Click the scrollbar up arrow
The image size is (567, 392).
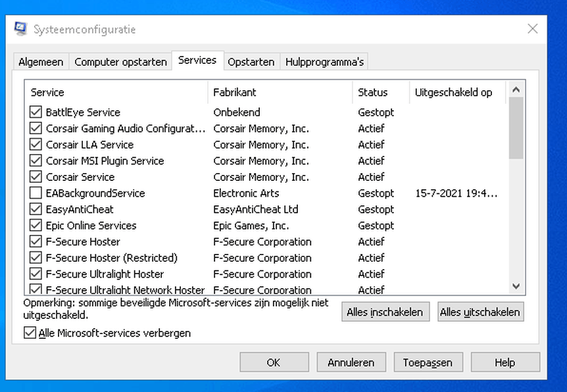coord(516,89)
